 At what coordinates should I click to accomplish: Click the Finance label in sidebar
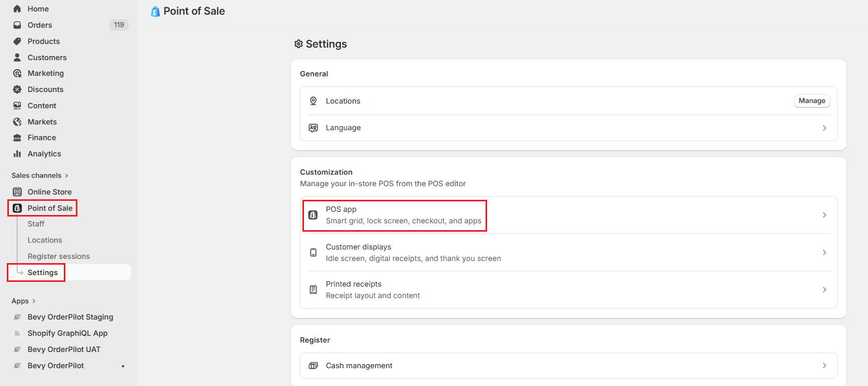tap(42, 138)
